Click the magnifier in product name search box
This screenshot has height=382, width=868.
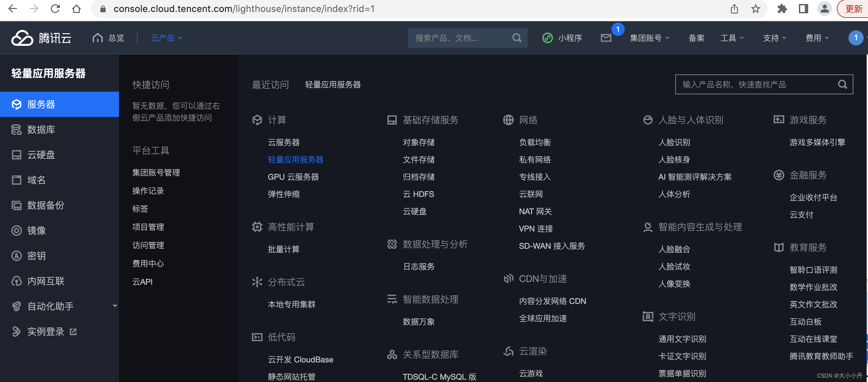coord(842,84)
